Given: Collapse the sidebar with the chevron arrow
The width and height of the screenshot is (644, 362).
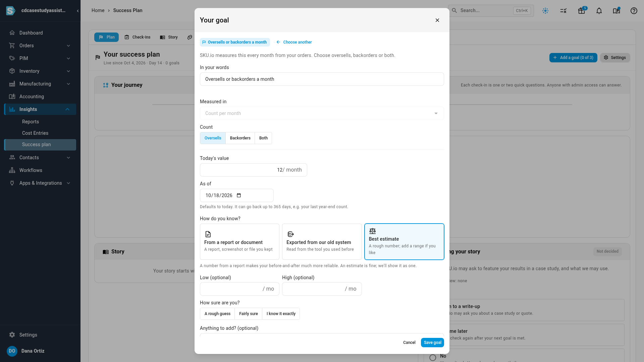Looking at the screenshot, I should (78, 11).
